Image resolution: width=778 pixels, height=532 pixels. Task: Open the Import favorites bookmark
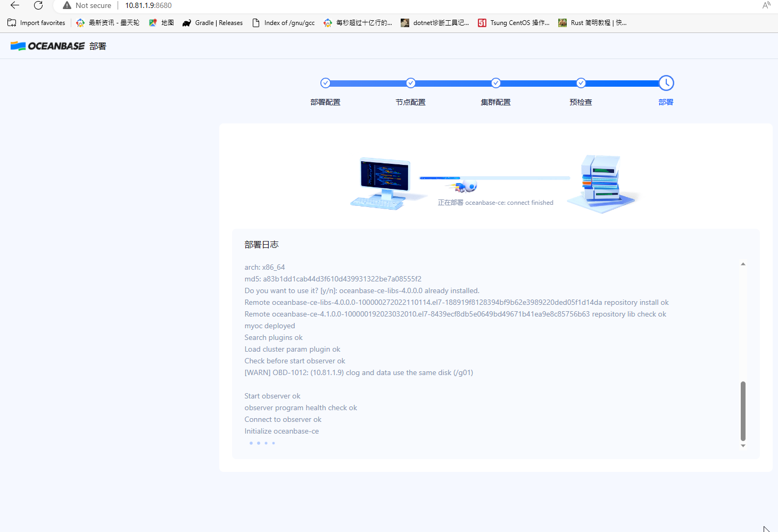click(36, 23)
